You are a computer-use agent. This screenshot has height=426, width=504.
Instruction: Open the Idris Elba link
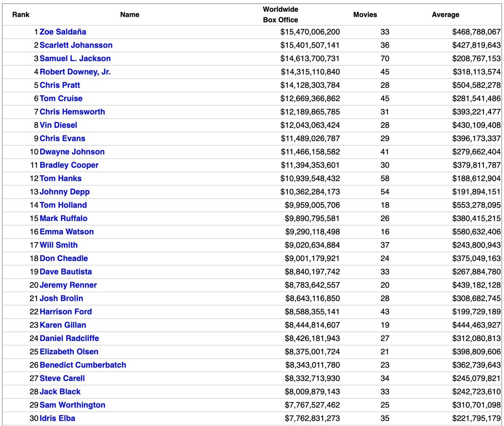pos(57,418)
